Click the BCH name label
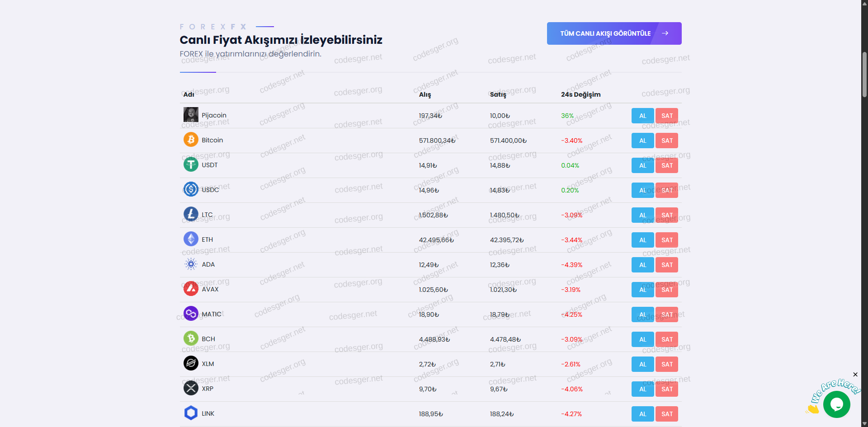Screen dimensions: 868x427 [x=208, y=339]
